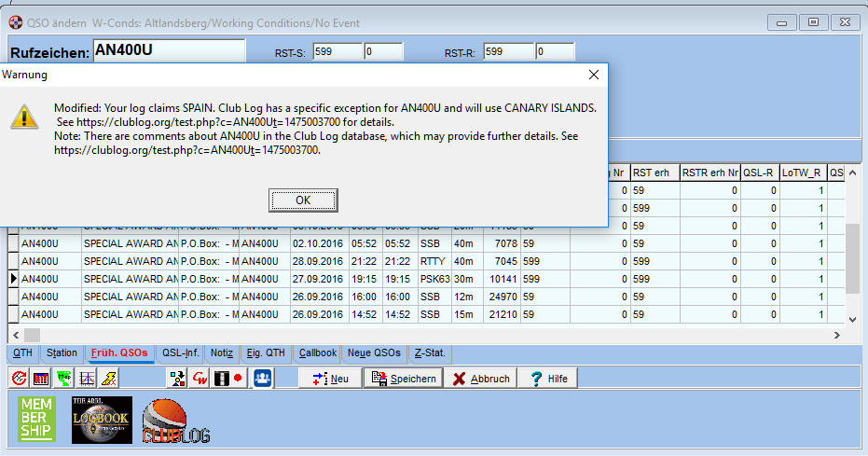The width and height of the screenshot is (868, 456).
Task: Click the yellow warning triangle icon
Action: point(24,117)
